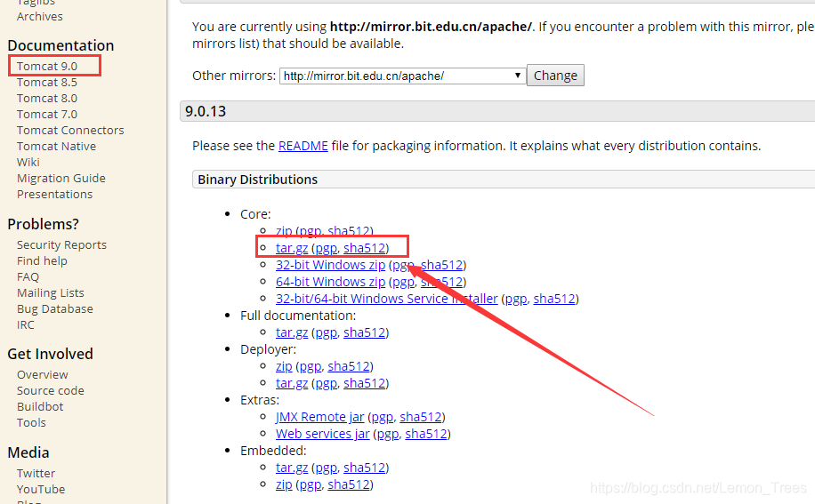Screen dimensions: 815x504
Task: Open the Bug Database link
Action: [54, 309]
